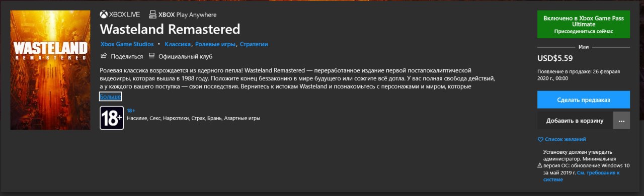Click the Или separator label
Image resolution: width=644 pixels, height=196 pixels.
click(584, 47)
